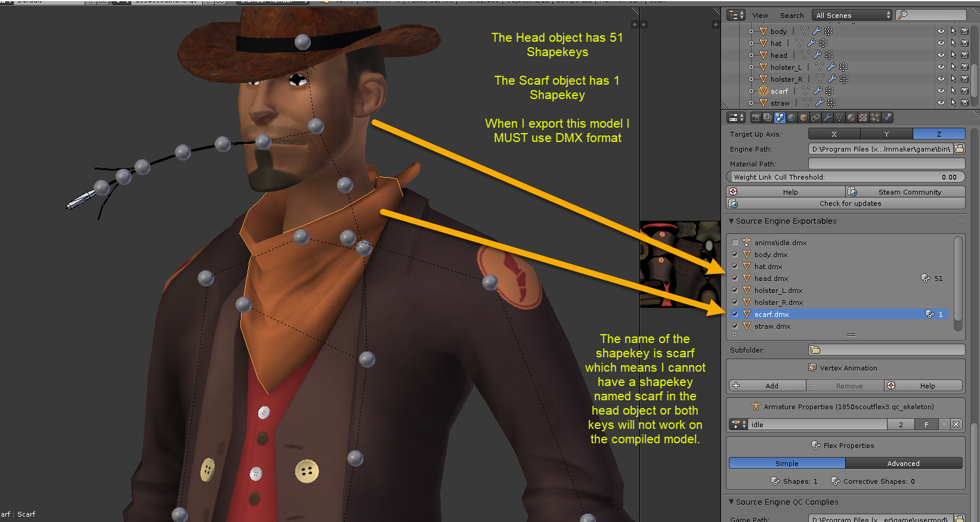Click the modifier wrench icon on the scarf row

(x=818, y=91)
